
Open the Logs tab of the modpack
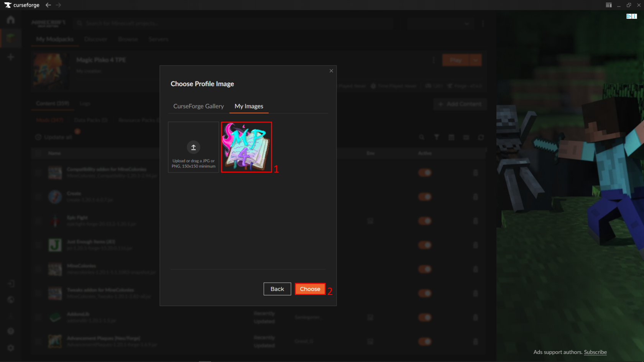[85, 103]
